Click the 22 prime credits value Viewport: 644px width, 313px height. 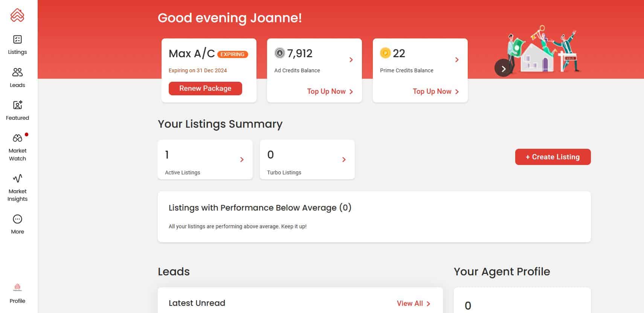click(399, 53)
